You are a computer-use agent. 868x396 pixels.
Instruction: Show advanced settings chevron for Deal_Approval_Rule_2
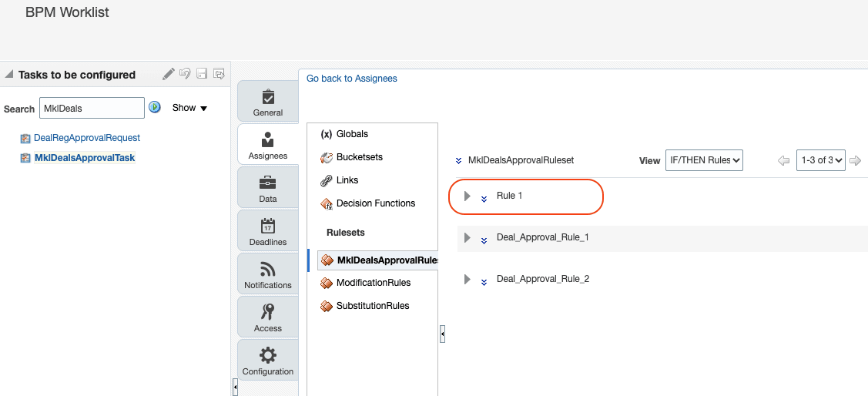[x=484, y=282]
